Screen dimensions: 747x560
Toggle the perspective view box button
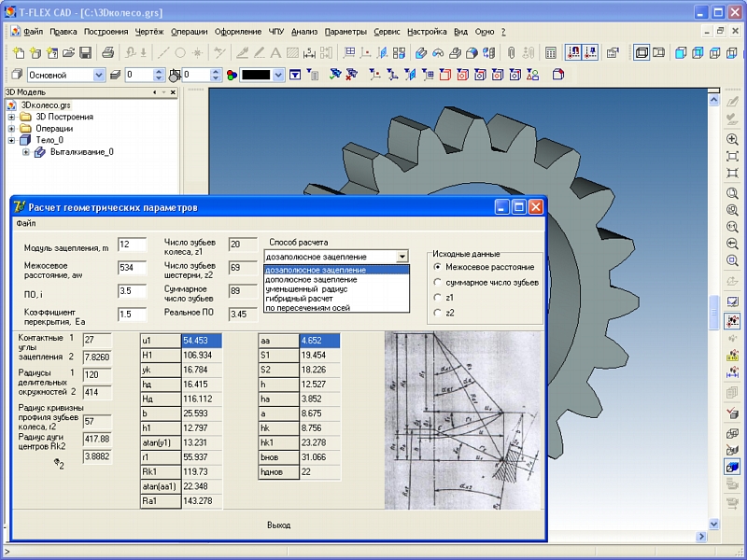click(x=659, y=52)
